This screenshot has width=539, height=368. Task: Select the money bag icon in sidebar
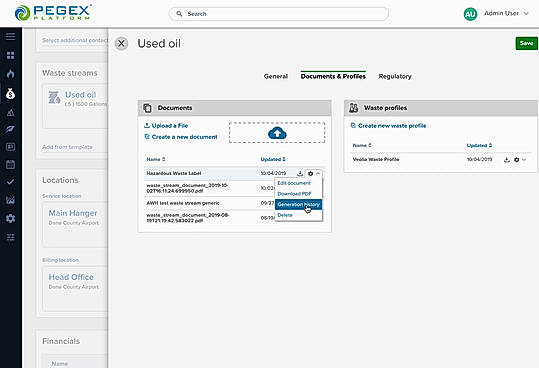(x=10, y=93)
